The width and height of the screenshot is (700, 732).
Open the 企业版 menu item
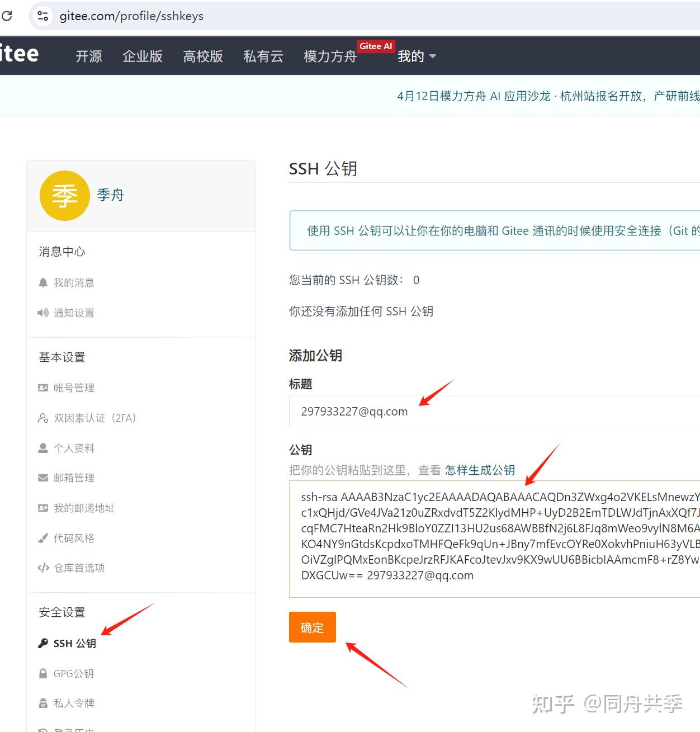point(142,56)
